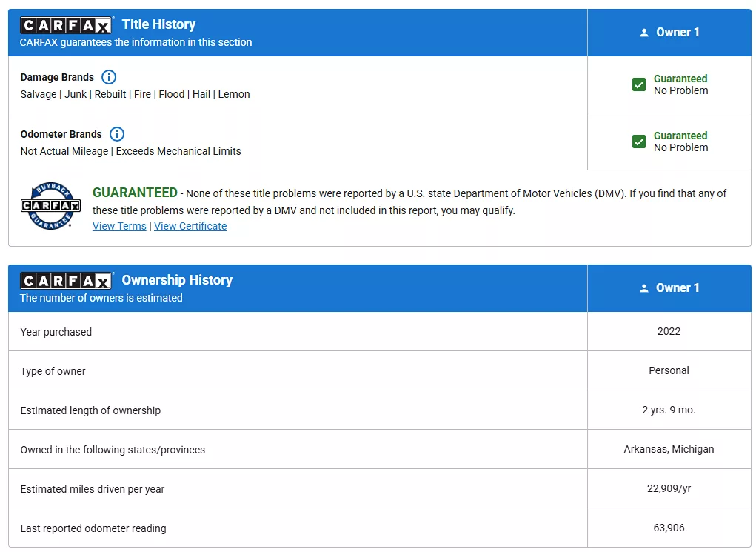The height and width of the screenshot is (552, 756).
Task: Click the Owner 1 person icon in Title History
Action: tap(644, 33)
